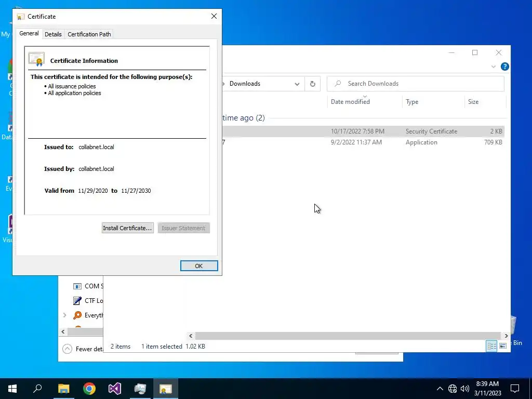This screenshot has width=532, height=399.
Task: Collapse the 'time ago (2)' group header
Action: [244, 118]
